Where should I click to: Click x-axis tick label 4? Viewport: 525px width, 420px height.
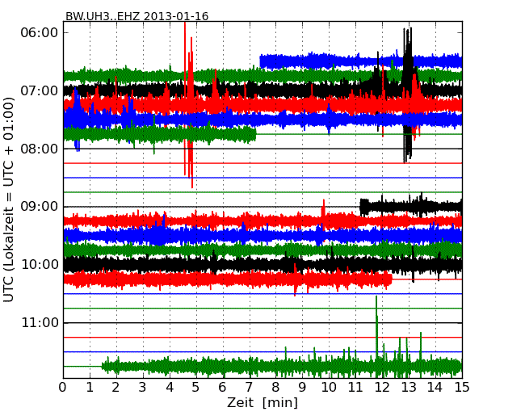point(170,388)
